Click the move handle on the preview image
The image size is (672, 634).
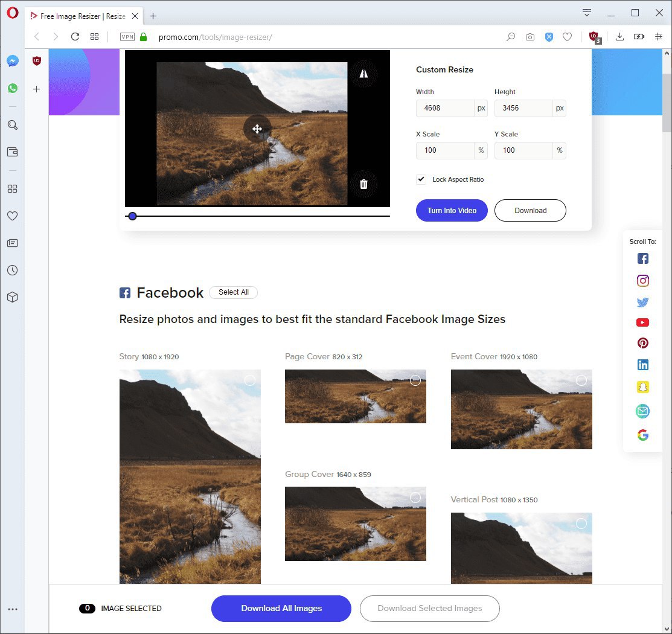257,129
